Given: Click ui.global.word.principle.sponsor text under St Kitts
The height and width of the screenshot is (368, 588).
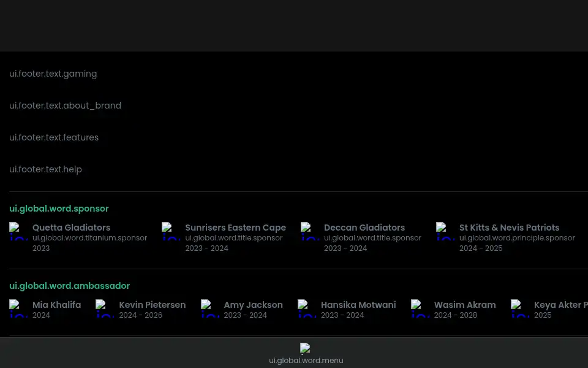Looking at the screenshot, I should click(517, 238).
